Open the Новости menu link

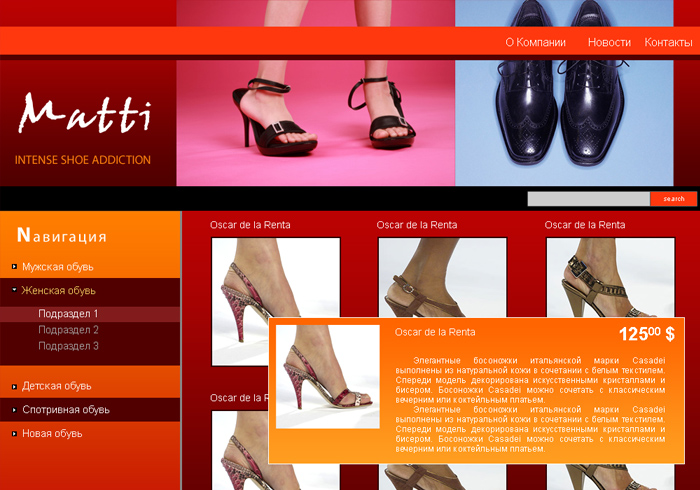click(x=609, y=42)
